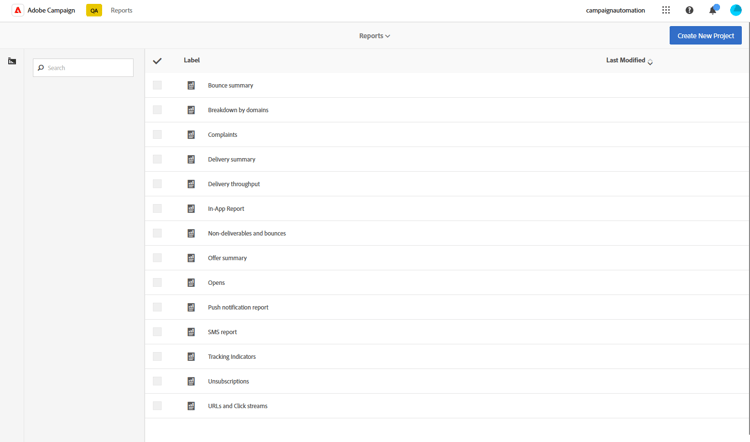This screenshot has height=442, width=750.
Task: Tick the Tracking indicators checkbox
Action: click(x=157, y=356)
